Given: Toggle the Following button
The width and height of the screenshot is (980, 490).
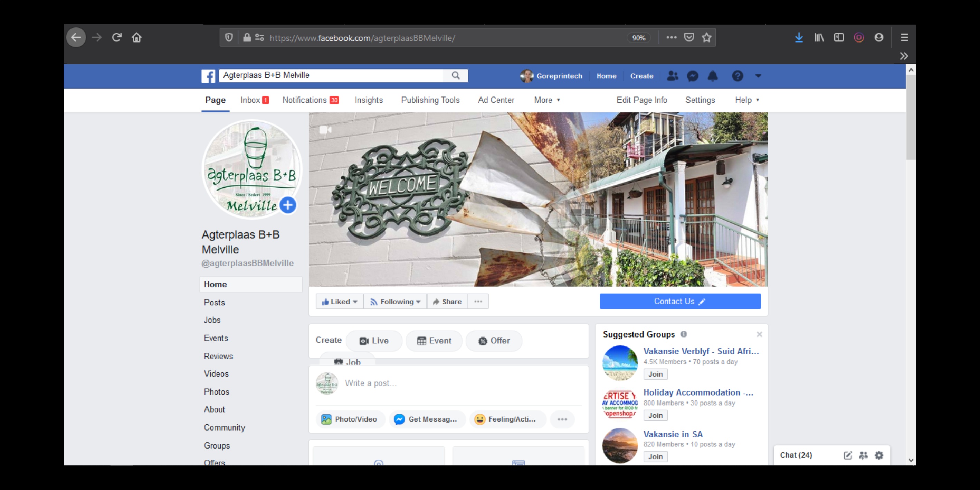Looking at the screenshot, I should pyautogui.click(x=395, y=302).
